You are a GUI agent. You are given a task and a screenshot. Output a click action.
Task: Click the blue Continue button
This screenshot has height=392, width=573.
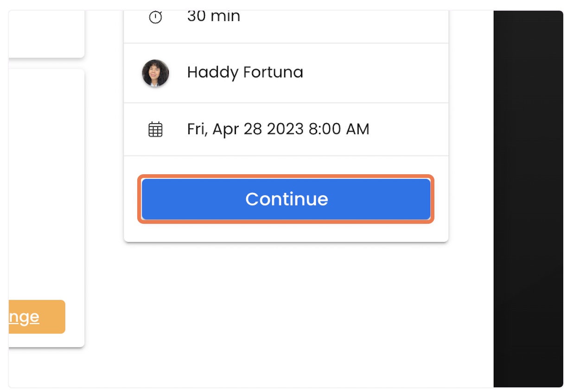tap(286, 199)
